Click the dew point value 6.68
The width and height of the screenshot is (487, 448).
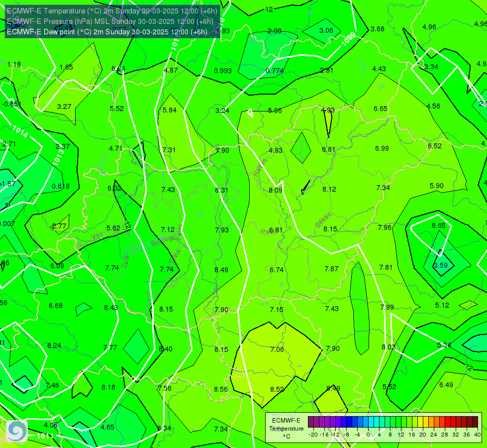[56, 306]
